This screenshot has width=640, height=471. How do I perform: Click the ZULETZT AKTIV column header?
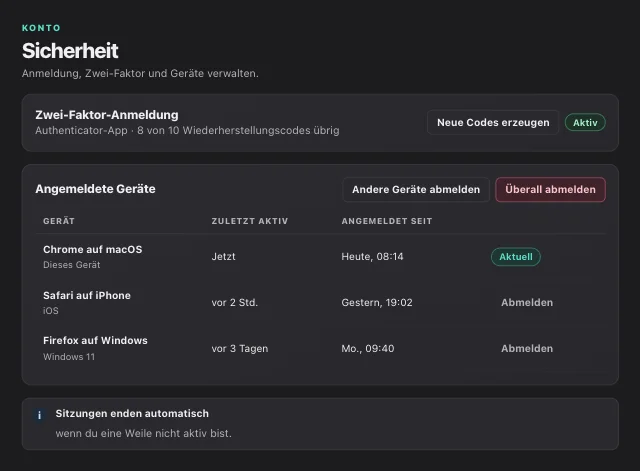tap(250, 221)
